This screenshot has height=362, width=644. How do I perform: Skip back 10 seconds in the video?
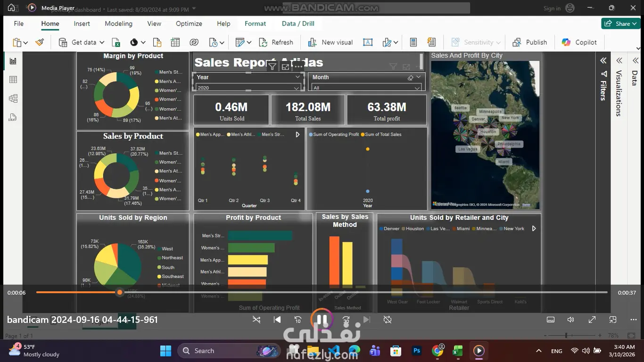coord(298,320)
